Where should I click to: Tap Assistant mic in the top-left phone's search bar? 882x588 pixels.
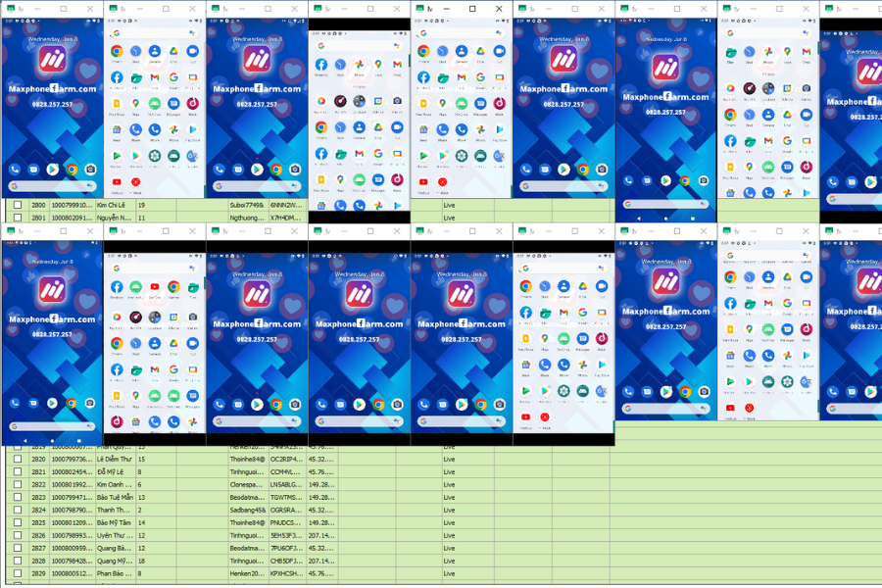[x=91, y=185]
